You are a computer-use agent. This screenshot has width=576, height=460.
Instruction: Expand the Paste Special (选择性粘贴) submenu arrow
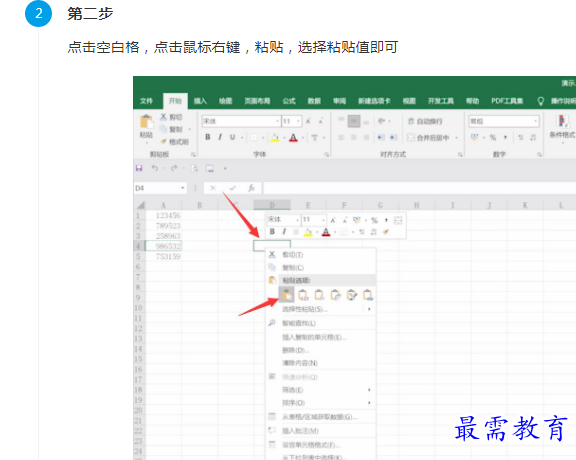click(x=369, y=309)
